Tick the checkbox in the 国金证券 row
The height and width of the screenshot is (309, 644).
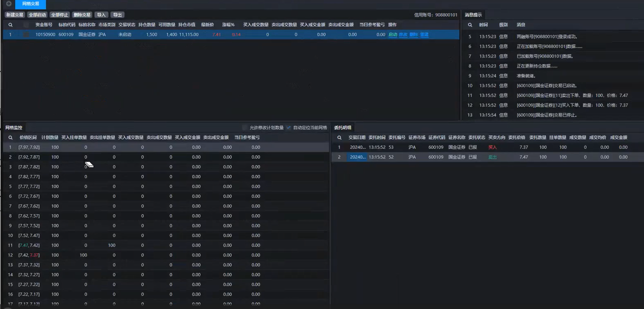(x=26, y=34)
